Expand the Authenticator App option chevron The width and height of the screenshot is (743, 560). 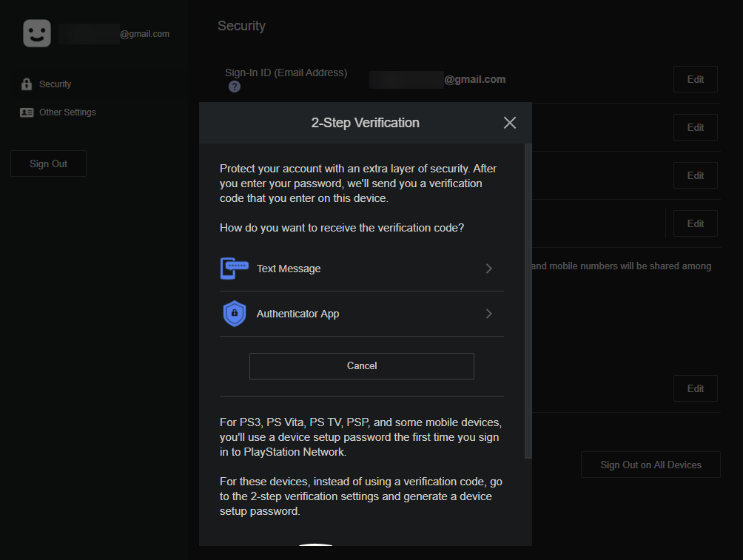pyautogui.click(x=488, y=314)
